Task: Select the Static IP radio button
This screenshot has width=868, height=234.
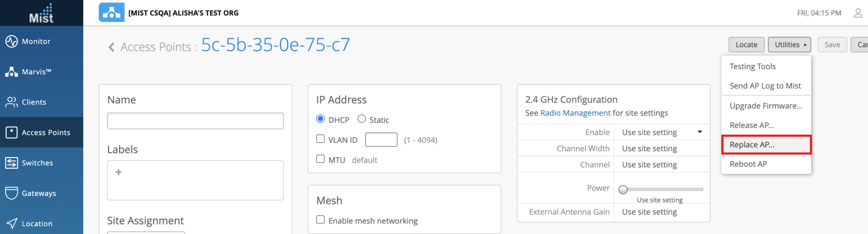Action: coord(362,119)
